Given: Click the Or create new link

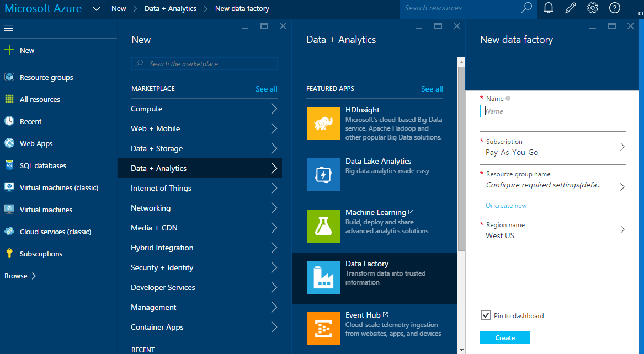Looking at the screenshot, I should pos(506,206).
